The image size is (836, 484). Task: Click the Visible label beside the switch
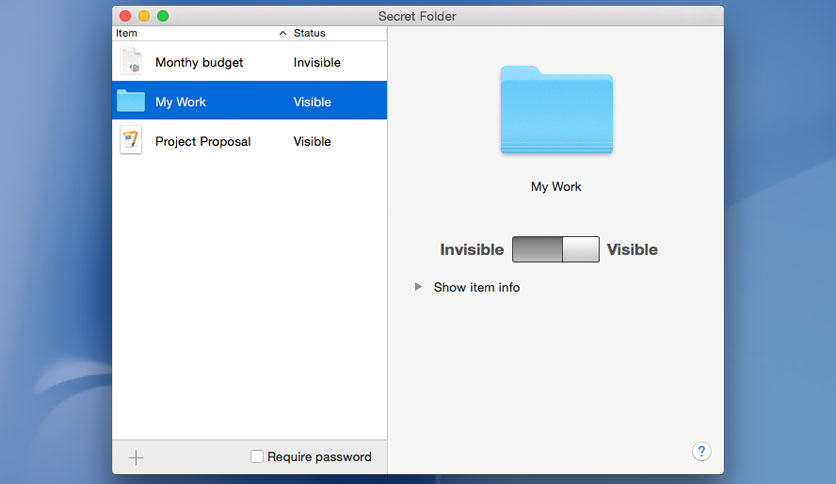(x=632, y=249)
